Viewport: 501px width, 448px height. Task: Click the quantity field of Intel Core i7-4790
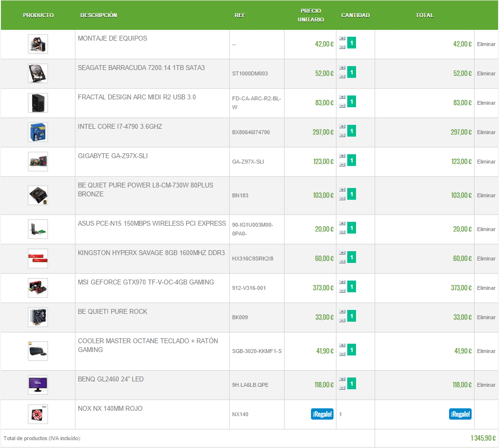point(352,131)
